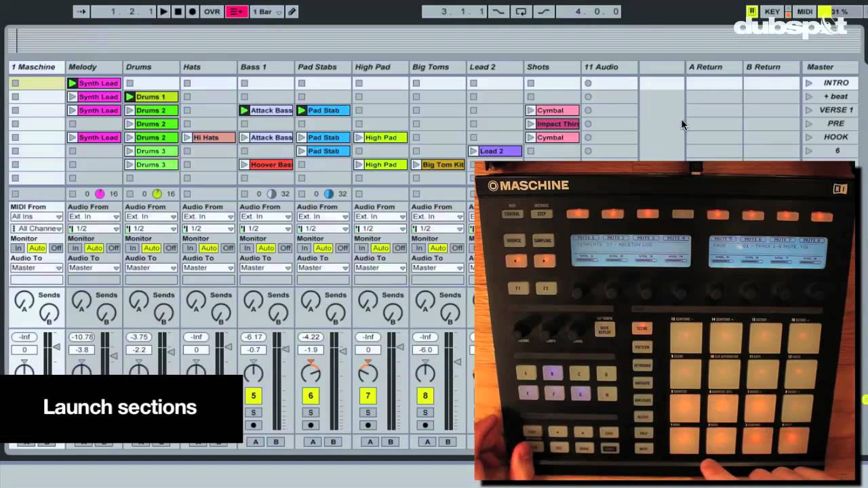Screen dimensions: 868x488
Task: Toggle the OVR overdub button
Action: click(x=212, y=12)
